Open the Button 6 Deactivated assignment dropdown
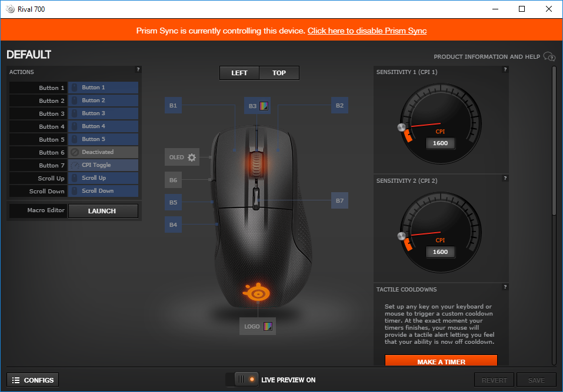This screenshot has height=392, width=563. [104, 152]
